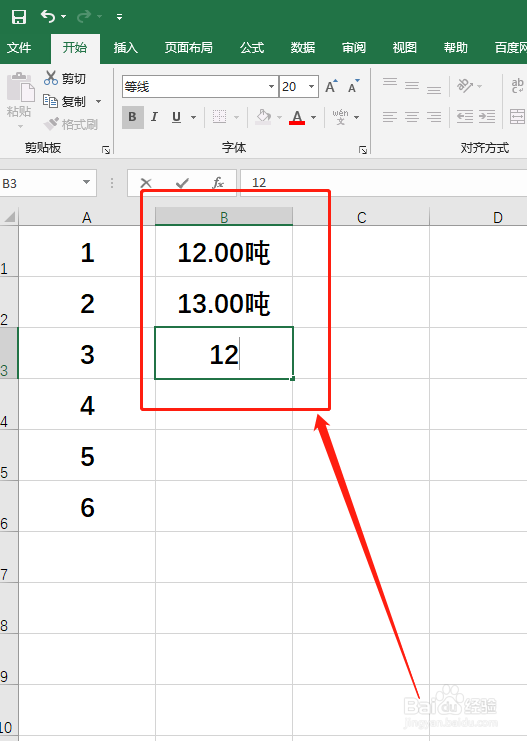Expand the phonetic guide dropdown arrow
The height and width of the screenshot is (741, 527).
point(357,117)
